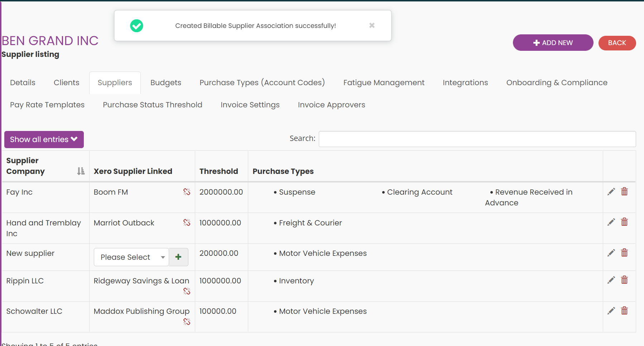
Task: Click the green success checkmark icon
Action: pos(136,25)
